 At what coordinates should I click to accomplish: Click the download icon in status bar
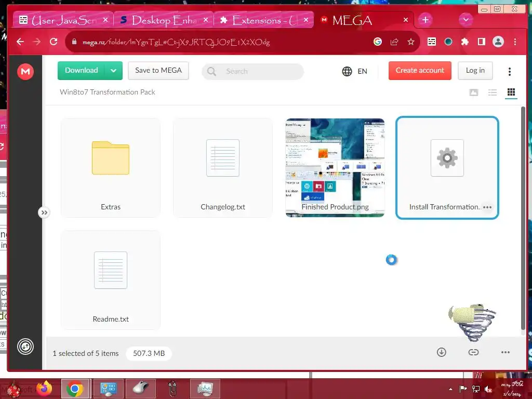pos(442,353)
